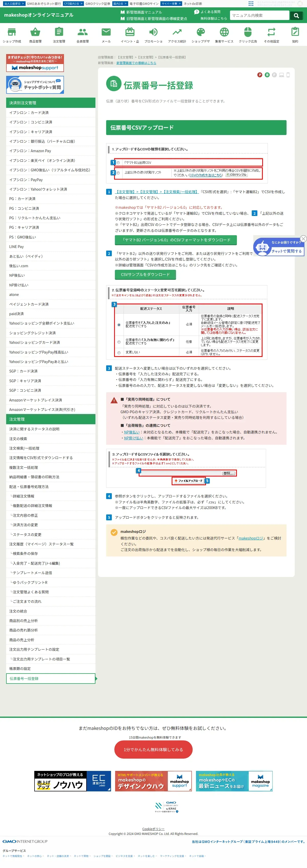Screen dimensions: 307x868
Task: Open sidebar item 帳票類の設定
Action: 50,668
